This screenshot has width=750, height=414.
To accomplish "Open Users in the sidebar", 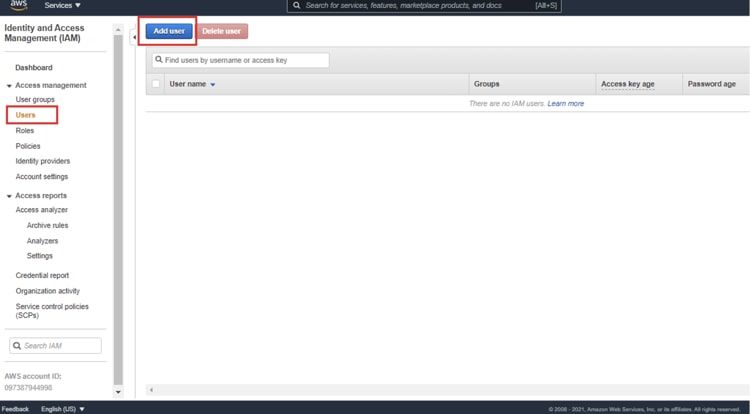I will 26,115.
